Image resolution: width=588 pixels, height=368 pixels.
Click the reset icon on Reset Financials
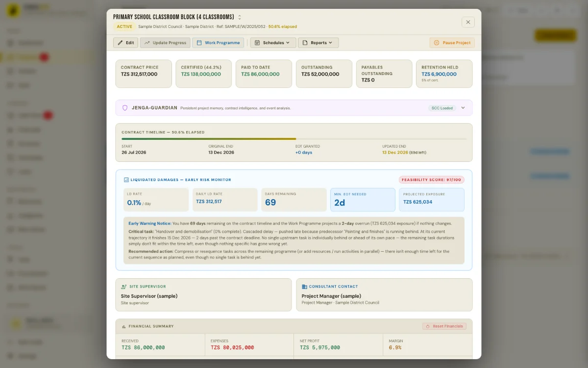point(428,326)
